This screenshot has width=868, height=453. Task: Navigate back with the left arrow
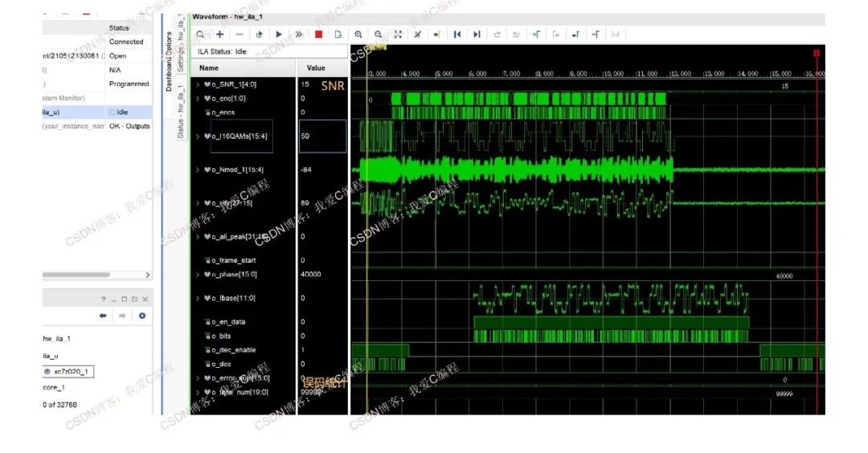(x=102, y=316)
